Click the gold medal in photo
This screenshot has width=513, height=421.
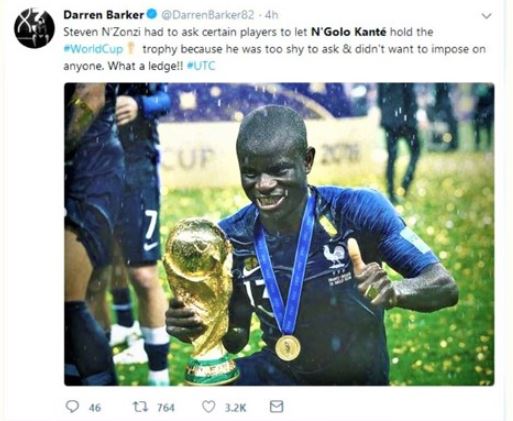tap(288, 348)
